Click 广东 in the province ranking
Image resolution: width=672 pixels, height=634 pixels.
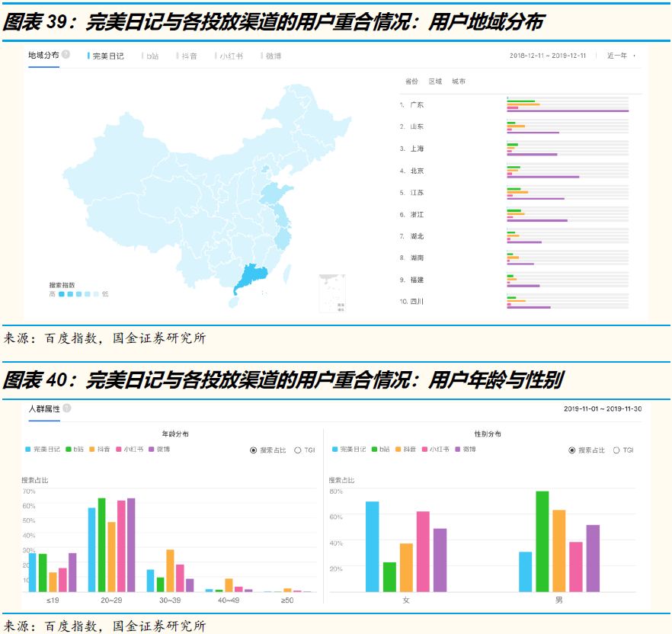point(417,105)
